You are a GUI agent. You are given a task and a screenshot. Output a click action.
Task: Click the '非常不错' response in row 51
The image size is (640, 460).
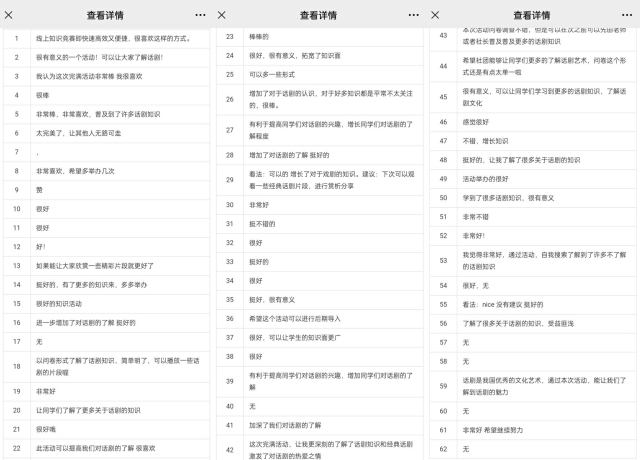coord(476,217)
